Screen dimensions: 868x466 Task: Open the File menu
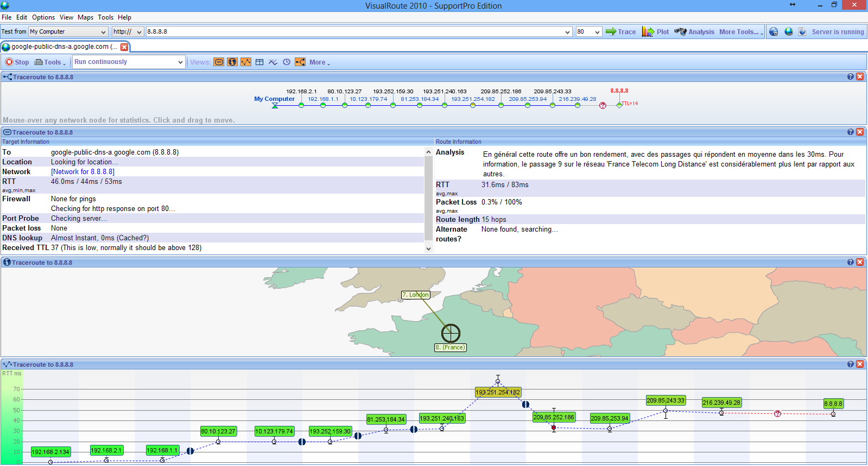click(x=7, y=17)
